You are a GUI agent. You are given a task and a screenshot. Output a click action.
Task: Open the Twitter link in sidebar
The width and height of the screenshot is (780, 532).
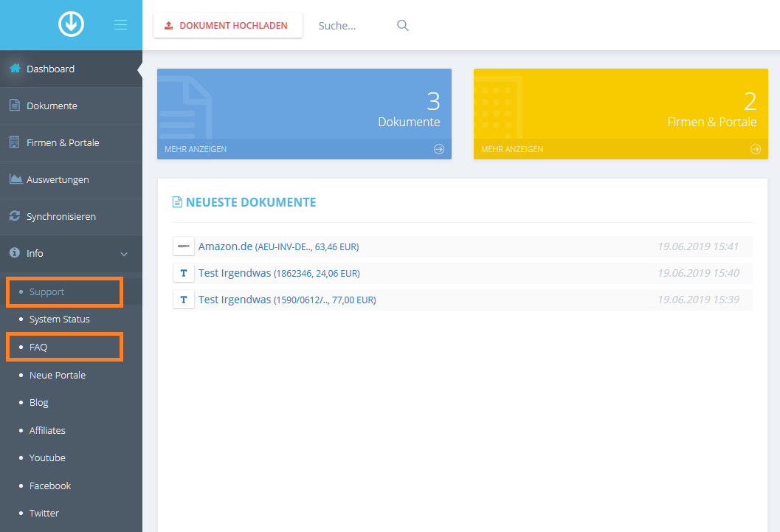[x=44, y=513]
